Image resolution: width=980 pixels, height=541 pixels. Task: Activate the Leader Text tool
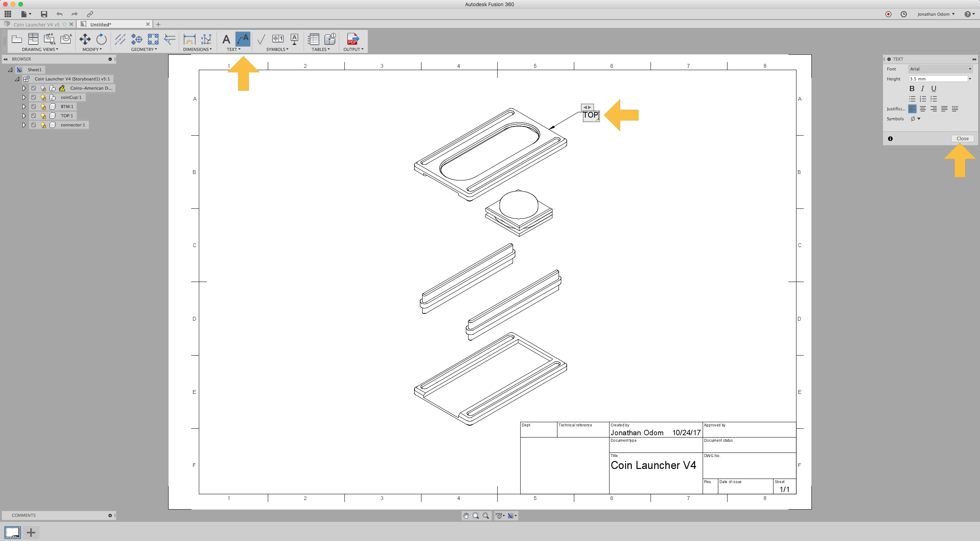[244, 39]
